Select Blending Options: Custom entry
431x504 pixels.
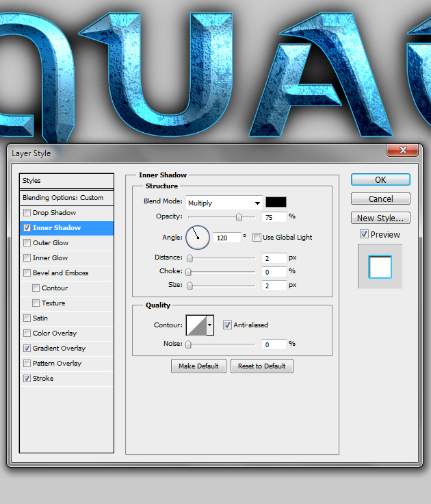pos(63,198)
